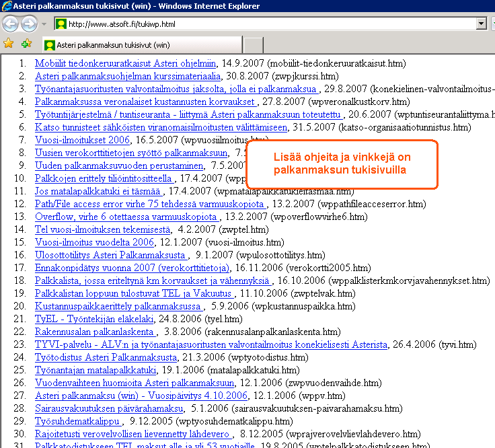The height and width of the screenshot is (448, 495).
Task: Open Ennakonpidätys vuonna 2007 (verokorttitietoja) link
Action: pos(132,268)
